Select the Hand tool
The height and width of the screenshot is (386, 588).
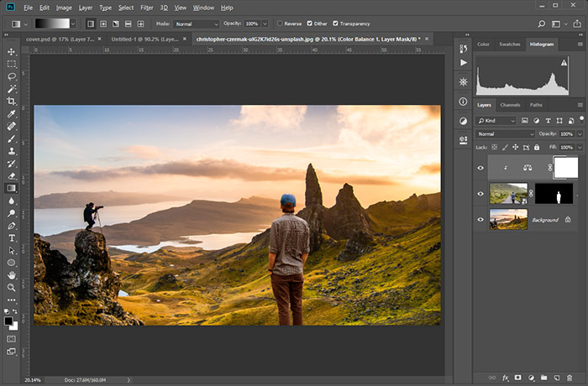coord(12,275)
